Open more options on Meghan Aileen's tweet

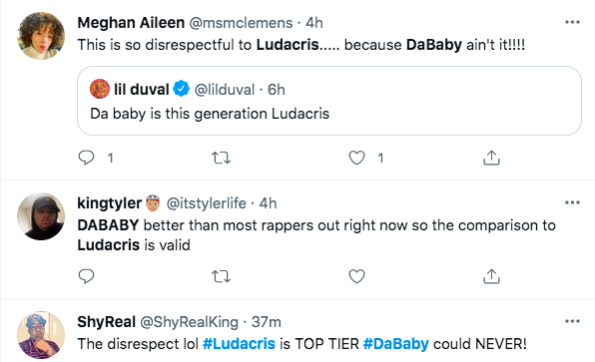(572, 22)
